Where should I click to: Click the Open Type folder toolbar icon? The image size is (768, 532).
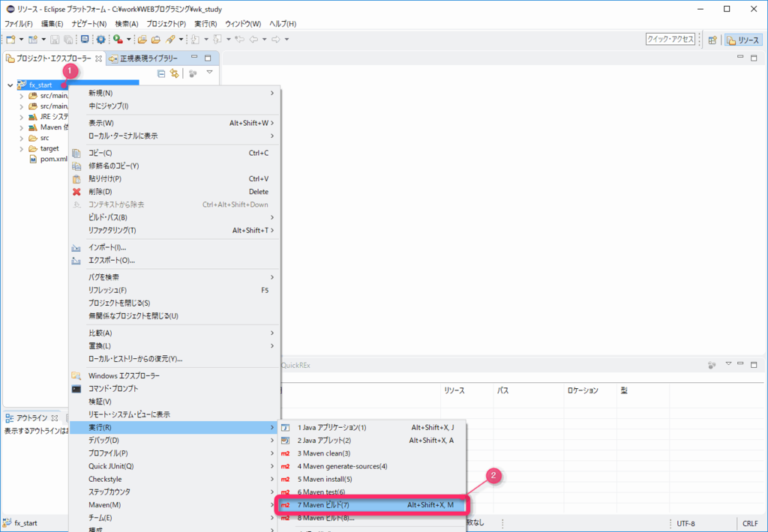coord(142,39)
